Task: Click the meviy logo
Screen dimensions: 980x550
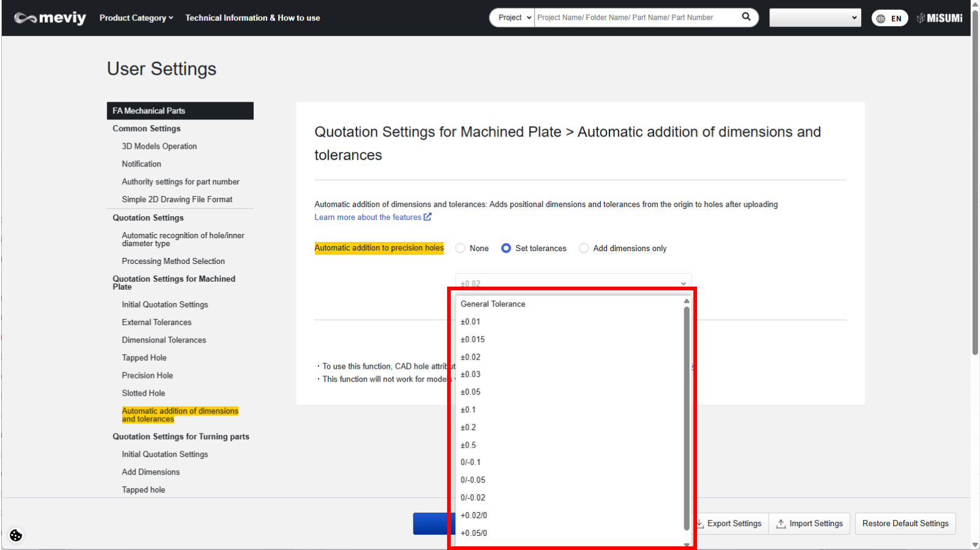Action: (50, 18)
